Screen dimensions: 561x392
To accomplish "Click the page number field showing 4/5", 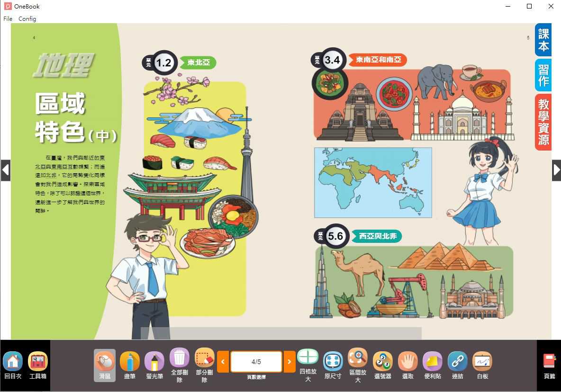I will [x=256, y=362].
